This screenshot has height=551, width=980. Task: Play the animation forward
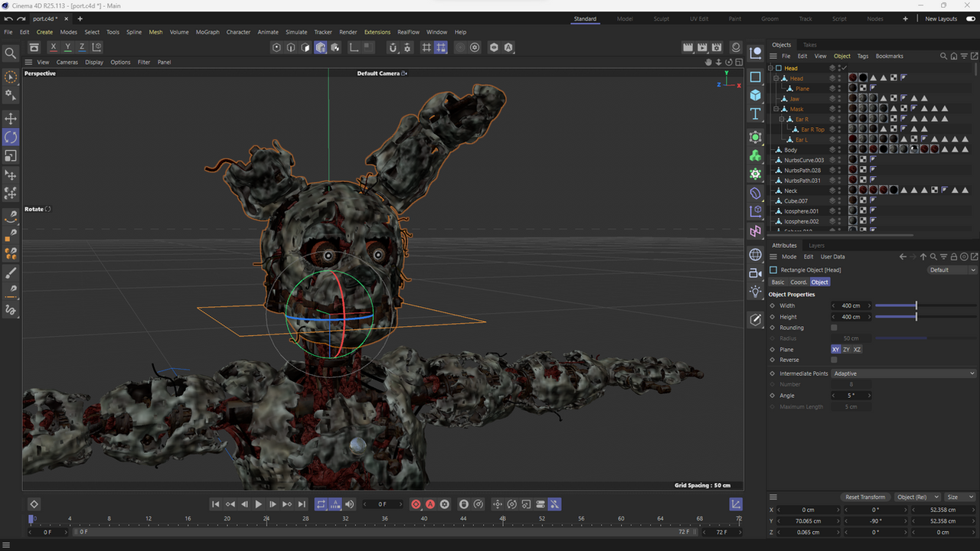[x=259, y=504]
